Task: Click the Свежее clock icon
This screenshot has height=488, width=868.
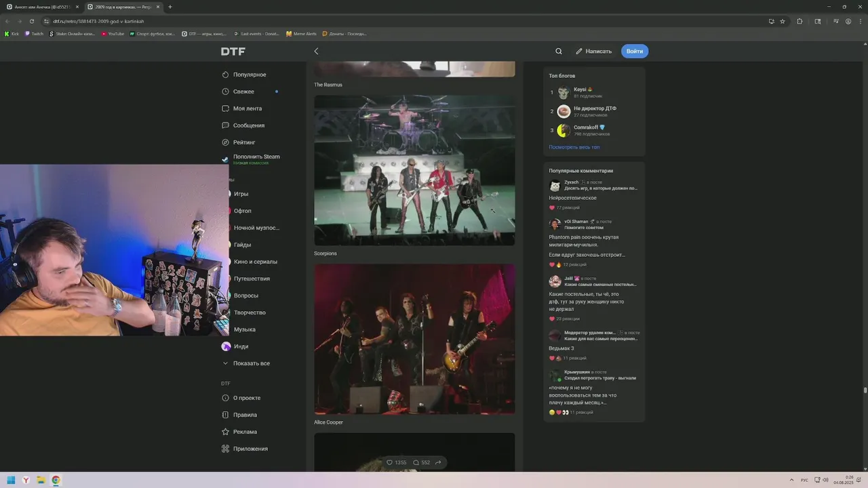Action: [226, 91]
